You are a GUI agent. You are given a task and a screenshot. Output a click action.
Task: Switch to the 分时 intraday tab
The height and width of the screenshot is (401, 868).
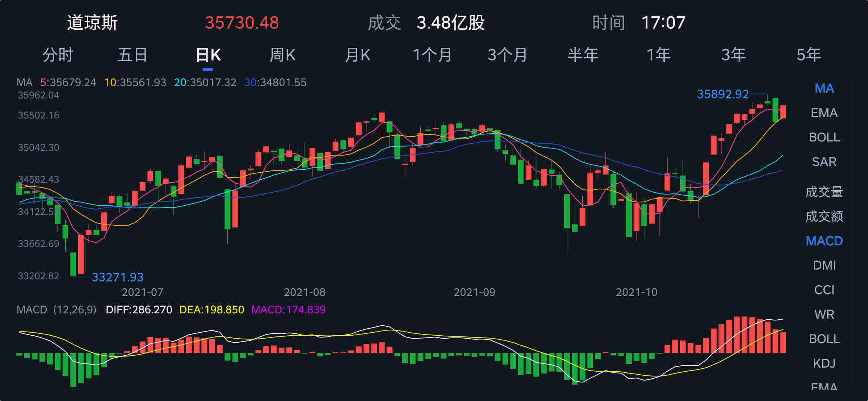58,55
